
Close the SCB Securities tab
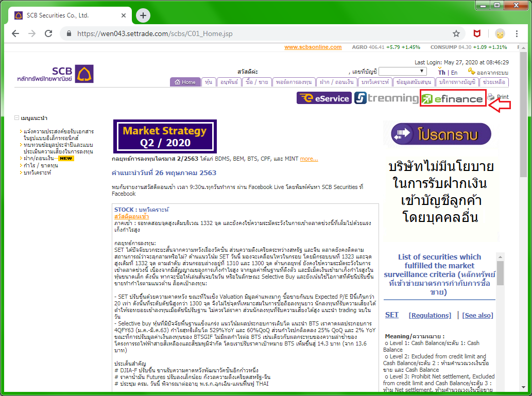click(124, 15)
